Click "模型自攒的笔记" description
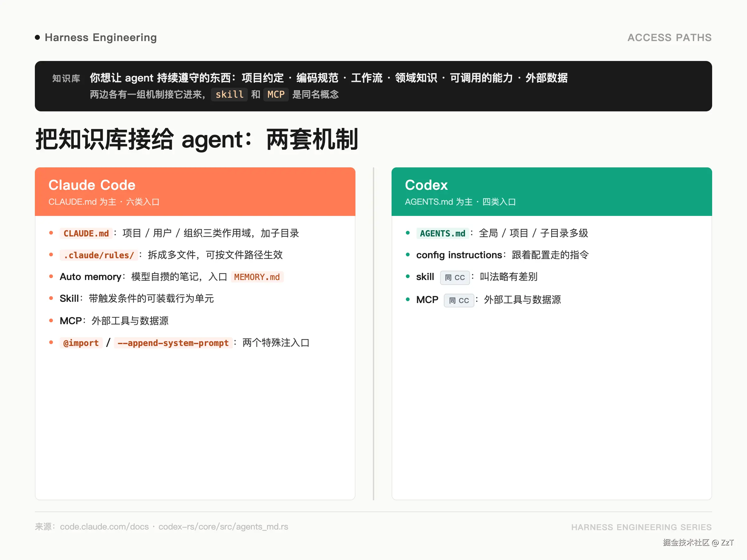 point(165,277)
